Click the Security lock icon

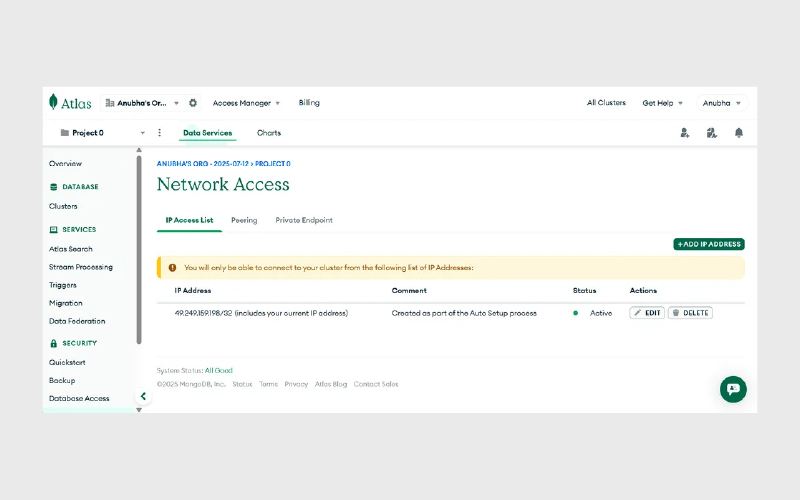(54, 343)
